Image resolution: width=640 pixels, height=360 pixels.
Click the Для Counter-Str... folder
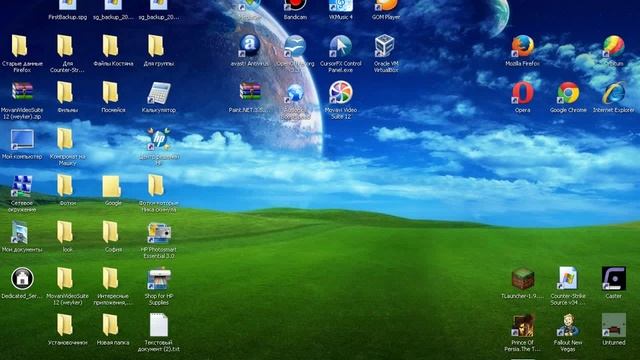65,46
